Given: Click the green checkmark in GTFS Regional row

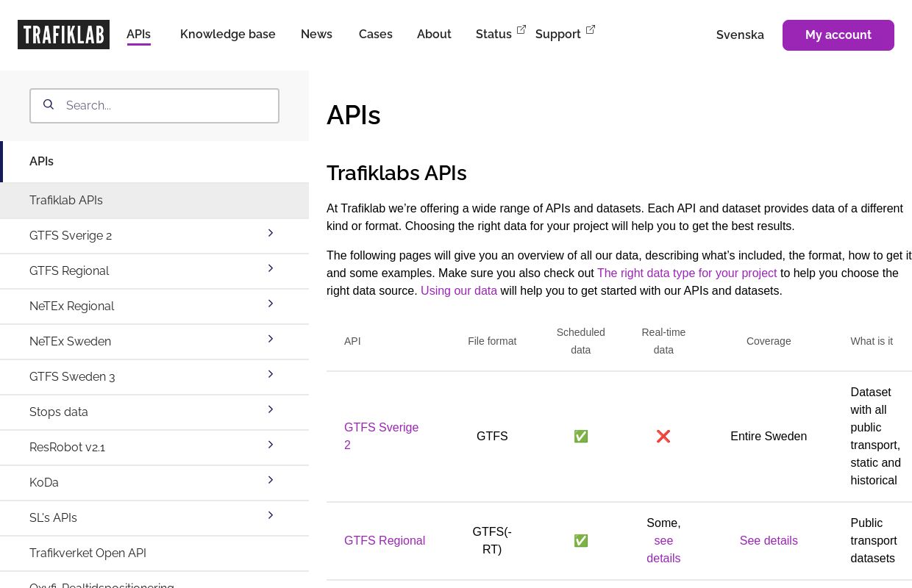Looking at the screenshot, I should [x=581, y=541].
